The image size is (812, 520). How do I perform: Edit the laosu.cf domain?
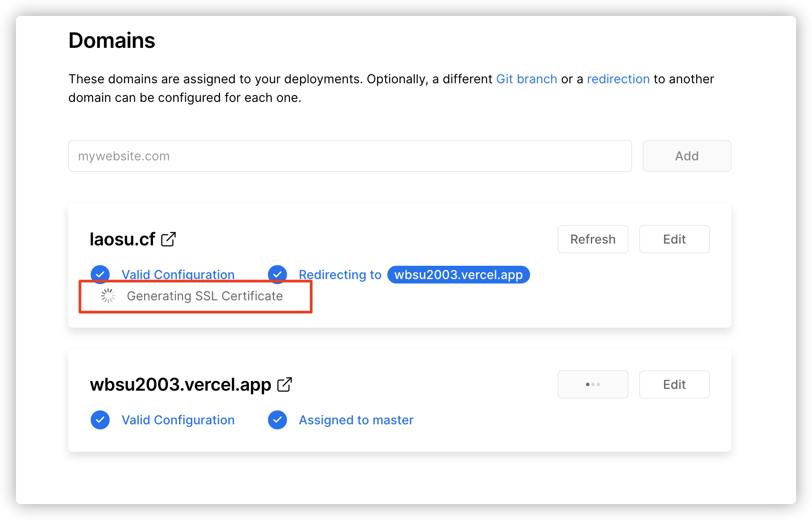(x=674, y=239)
